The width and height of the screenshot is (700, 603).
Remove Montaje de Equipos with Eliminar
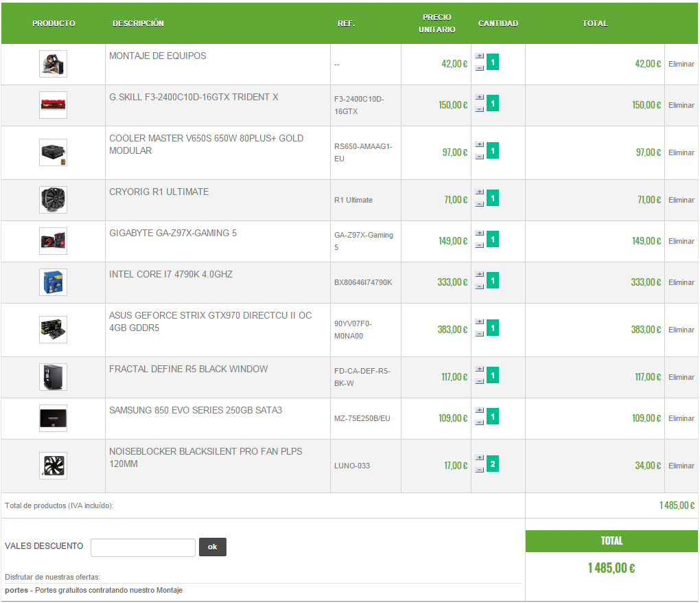[681, 64]
